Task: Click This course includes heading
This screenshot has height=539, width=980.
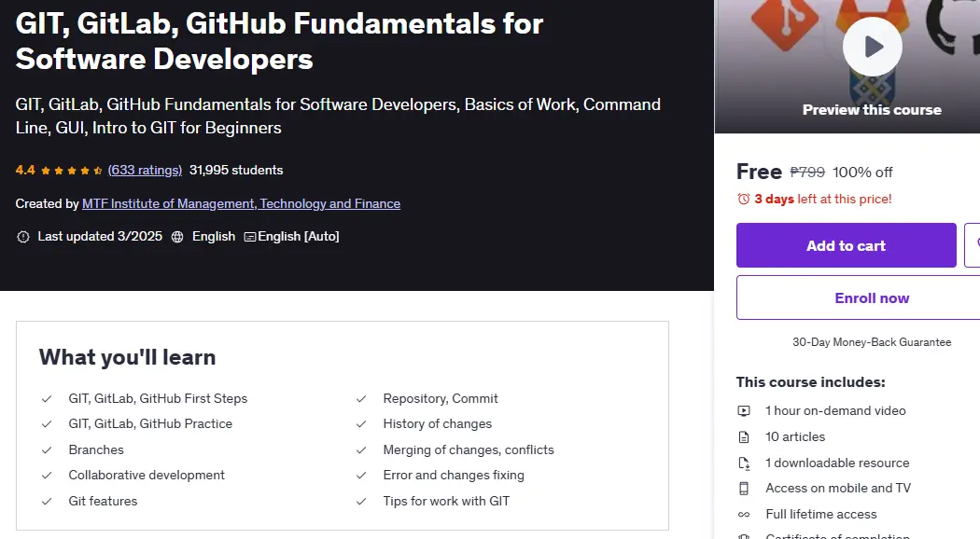Action: point(811,382)
